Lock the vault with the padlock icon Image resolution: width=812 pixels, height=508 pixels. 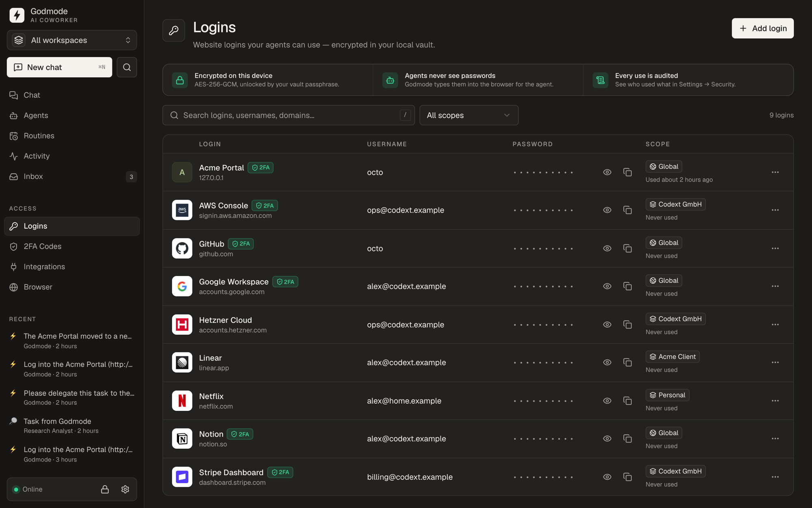[x=105, y=489]
